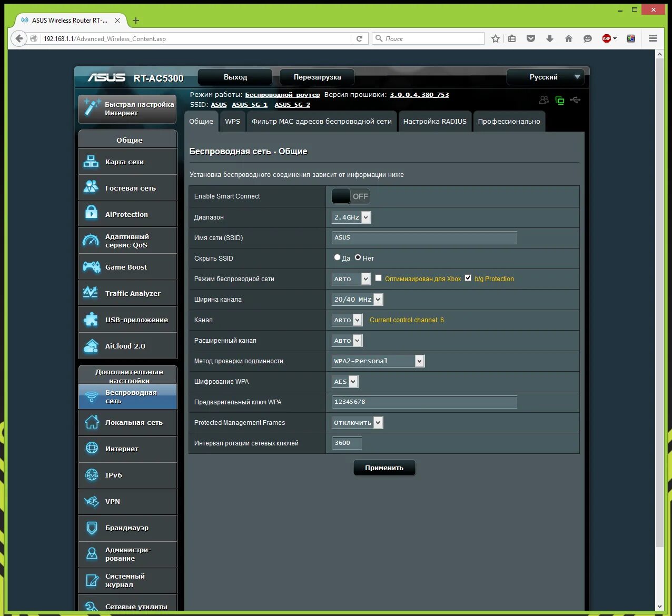Open Адаптивный сервис QoS gauge icon

click(x=91, y=241)
